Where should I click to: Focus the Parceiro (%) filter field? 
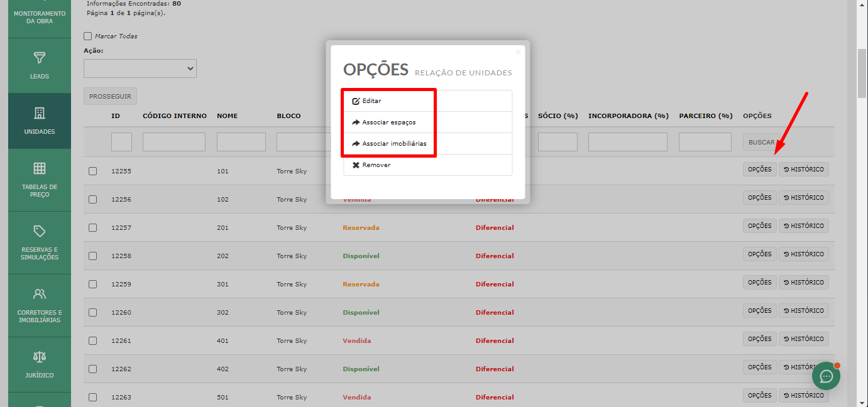pos(705,142)
